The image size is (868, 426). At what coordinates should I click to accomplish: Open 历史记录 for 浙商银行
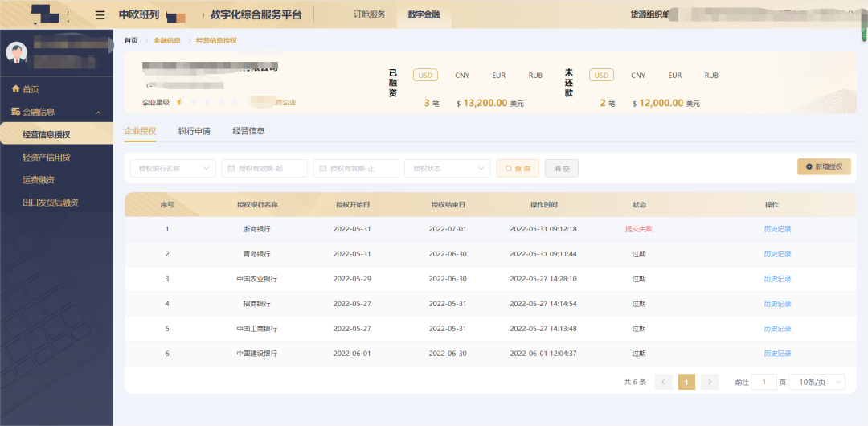(777, 229)
